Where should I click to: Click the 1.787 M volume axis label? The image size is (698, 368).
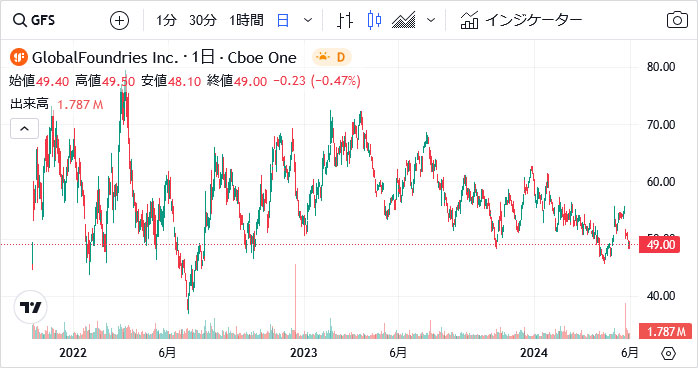665,332
